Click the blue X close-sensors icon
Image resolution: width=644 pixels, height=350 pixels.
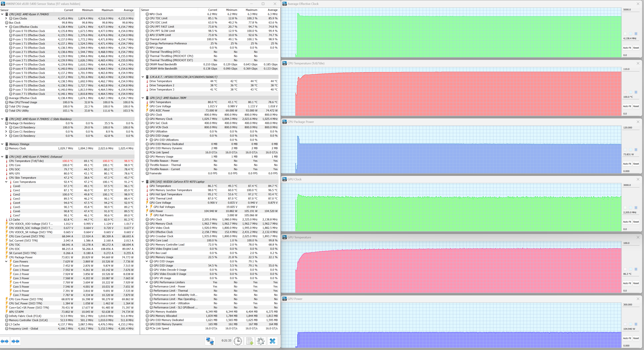point(273,341)
